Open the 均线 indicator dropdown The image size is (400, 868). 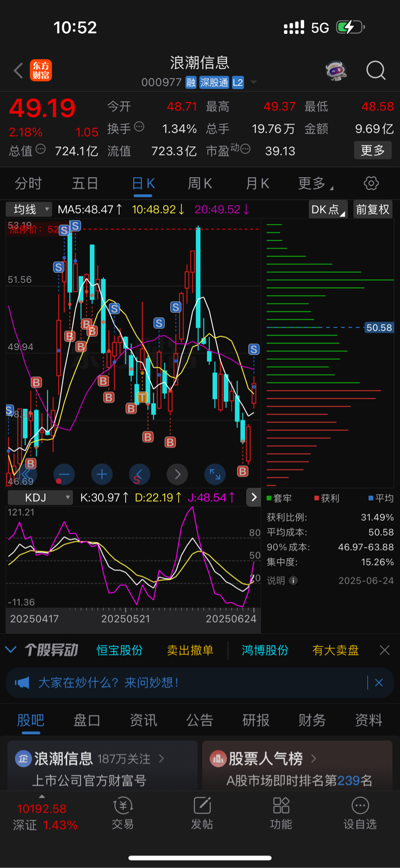(29, 210)
